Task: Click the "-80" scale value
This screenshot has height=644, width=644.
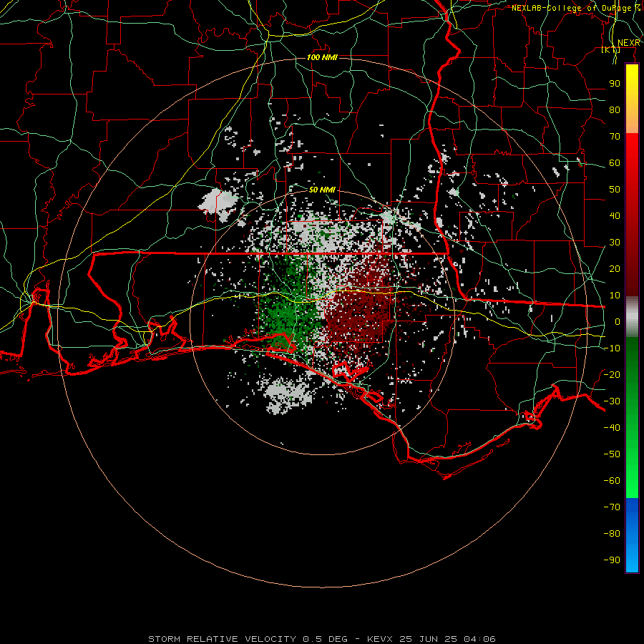Action: click(x=612, y=534)
